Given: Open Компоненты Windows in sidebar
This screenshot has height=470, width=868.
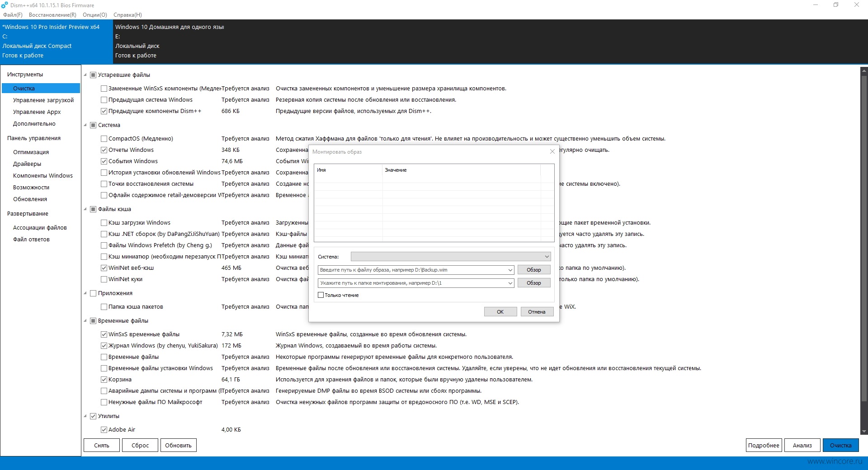Looking at the screenshot, I should click(x=43, y=176).
